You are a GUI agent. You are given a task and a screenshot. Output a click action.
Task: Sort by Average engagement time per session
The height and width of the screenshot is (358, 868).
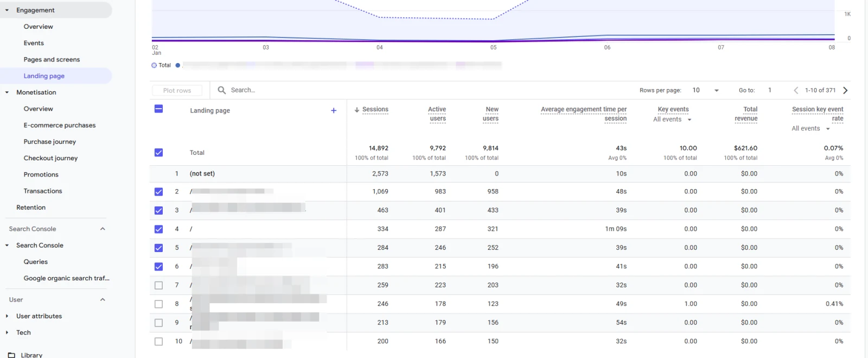584,114
